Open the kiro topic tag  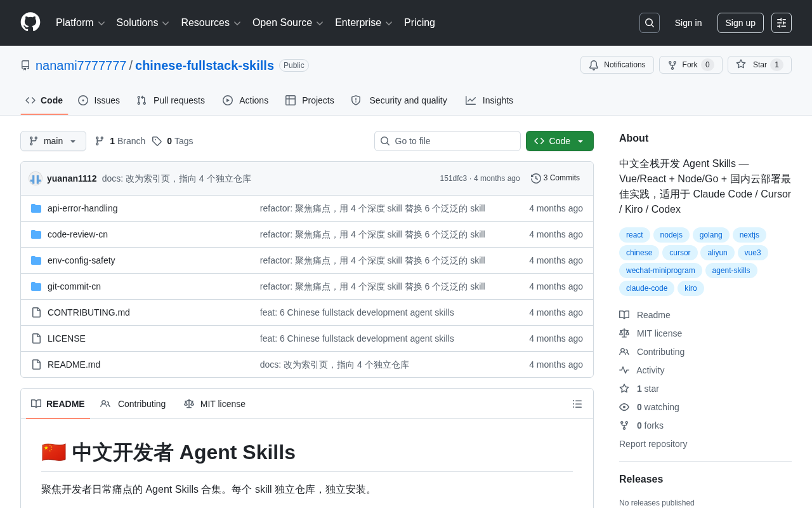click(691, 288)
